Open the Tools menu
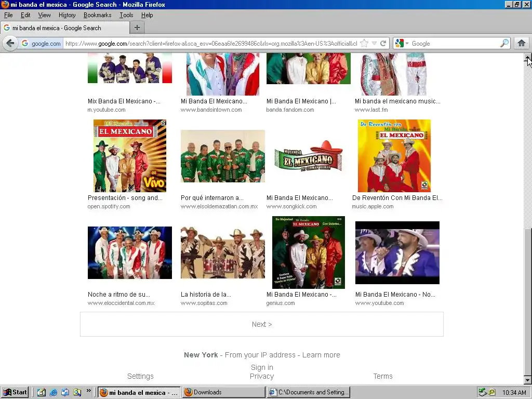The height and width of the screenshot is (399, 532). [x=126, y=15]
